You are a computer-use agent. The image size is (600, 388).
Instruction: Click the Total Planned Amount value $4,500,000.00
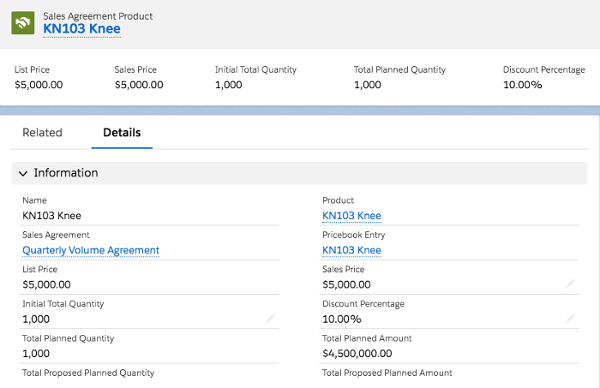[x=357, y=353]
